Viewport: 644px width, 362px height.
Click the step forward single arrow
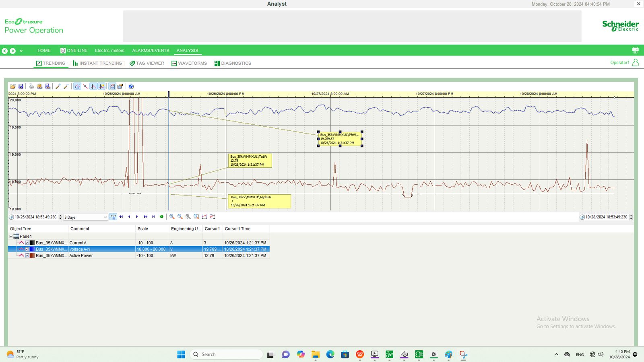click(x=137, y=216)
